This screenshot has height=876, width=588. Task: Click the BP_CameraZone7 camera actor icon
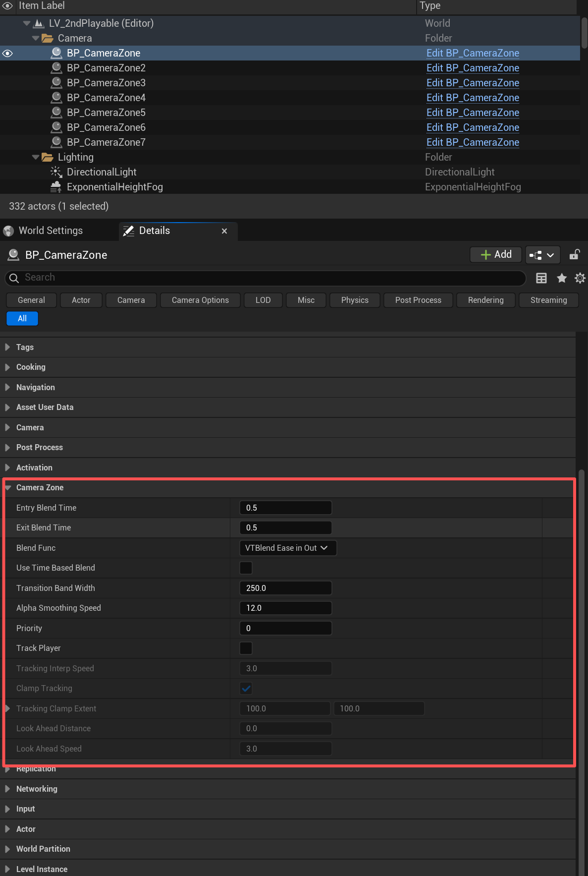[56, 142]
